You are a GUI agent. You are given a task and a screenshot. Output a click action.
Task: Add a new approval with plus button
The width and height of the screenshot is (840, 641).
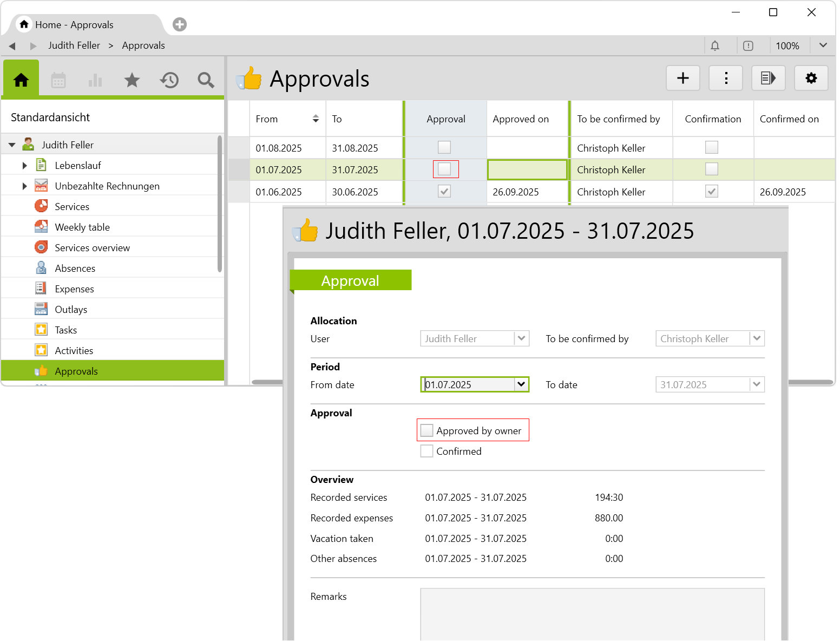tap(682, 79)
